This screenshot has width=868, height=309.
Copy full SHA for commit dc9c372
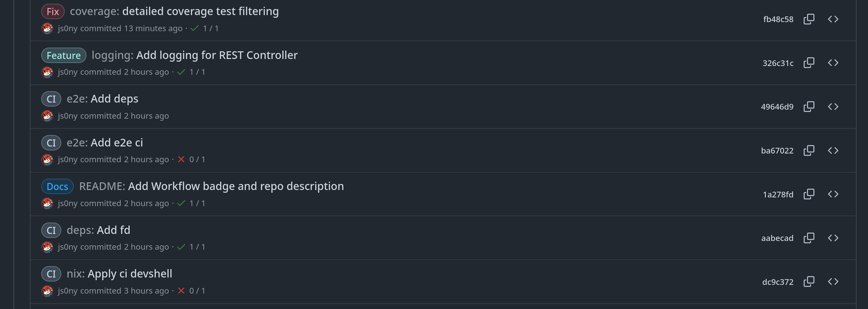[809, 282]
